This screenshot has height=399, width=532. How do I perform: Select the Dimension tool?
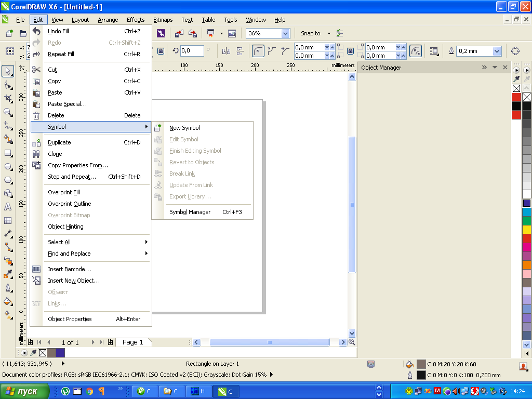pos(8,234)
